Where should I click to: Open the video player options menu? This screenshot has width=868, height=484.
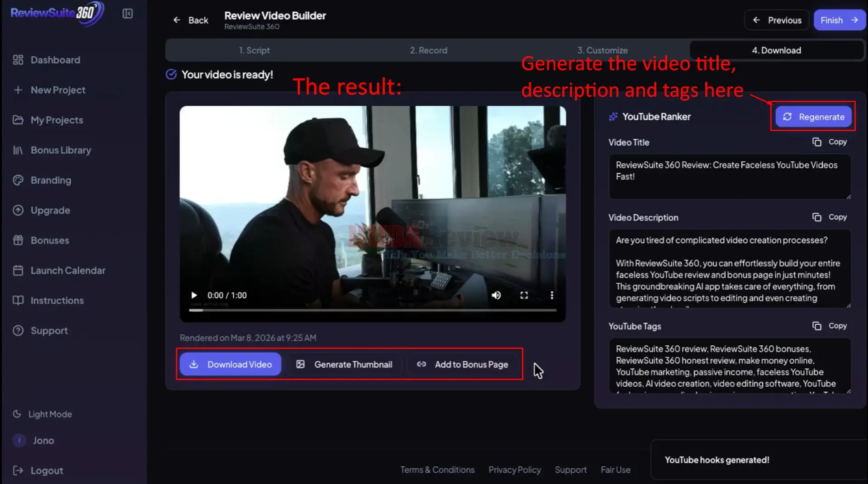click(x=552, y=295)
